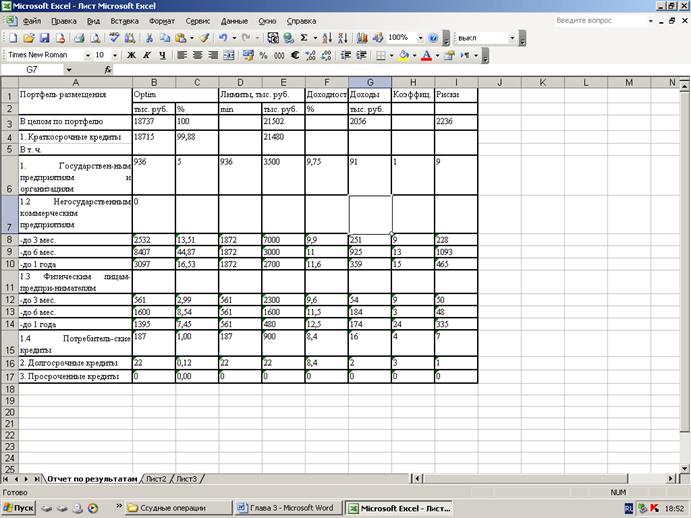Open Print Preview
The height and width of the screenshot is (518, 691).
coord(95,38)
